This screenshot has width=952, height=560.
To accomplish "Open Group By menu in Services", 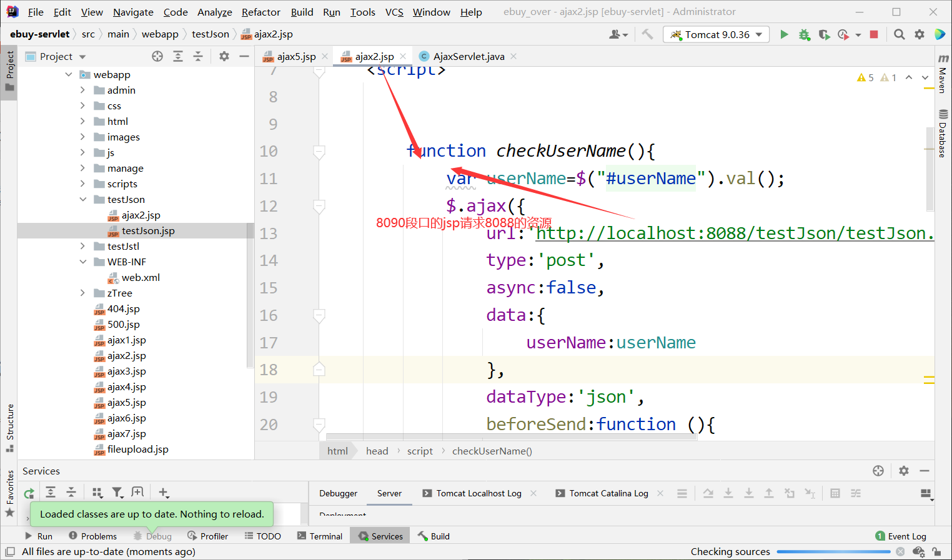I will click(97, 493).
